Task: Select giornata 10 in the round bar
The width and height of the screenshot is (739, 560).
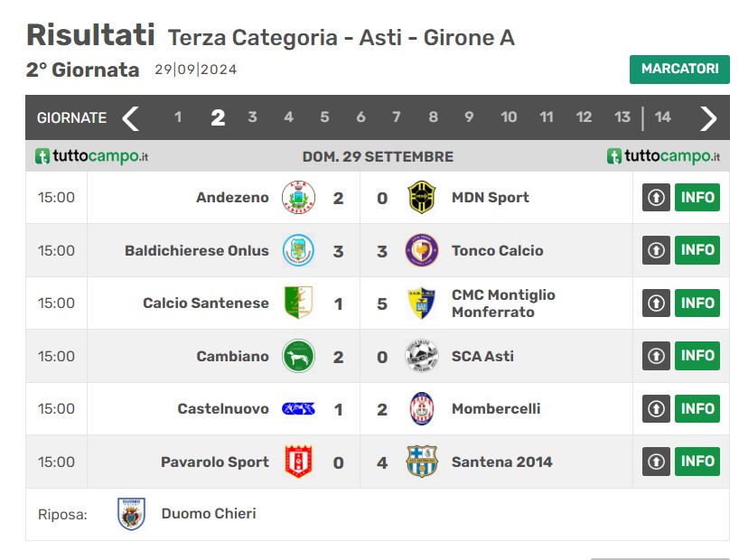Action: (x=509, y=117)
